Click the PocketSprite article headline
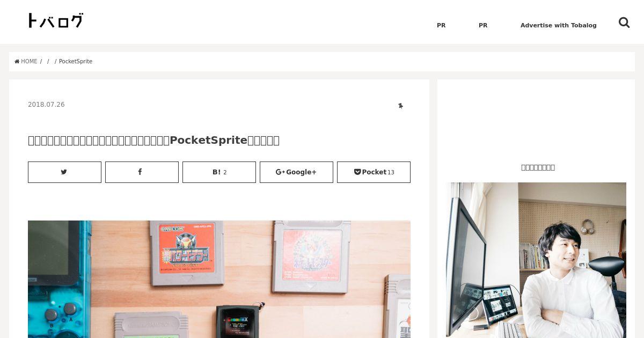The image size is (644, 338). 153,140
